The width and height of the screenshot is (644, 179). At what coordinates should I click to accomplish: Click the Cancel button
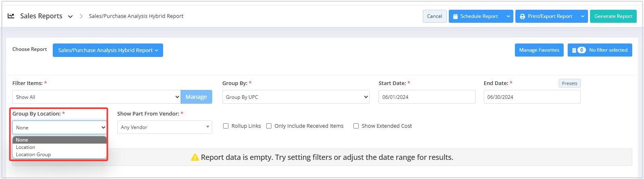[x=434, y=16]
